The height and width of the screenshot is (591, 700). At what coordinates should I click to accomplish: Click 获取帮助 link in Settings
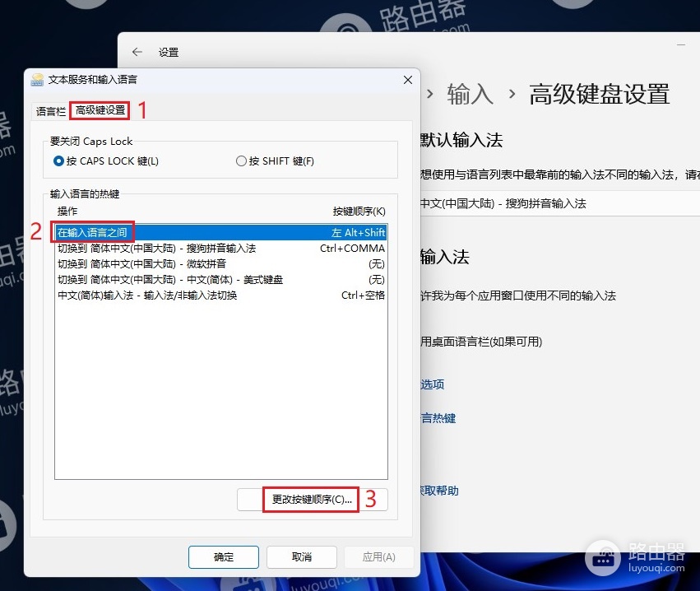pos(439,491)
